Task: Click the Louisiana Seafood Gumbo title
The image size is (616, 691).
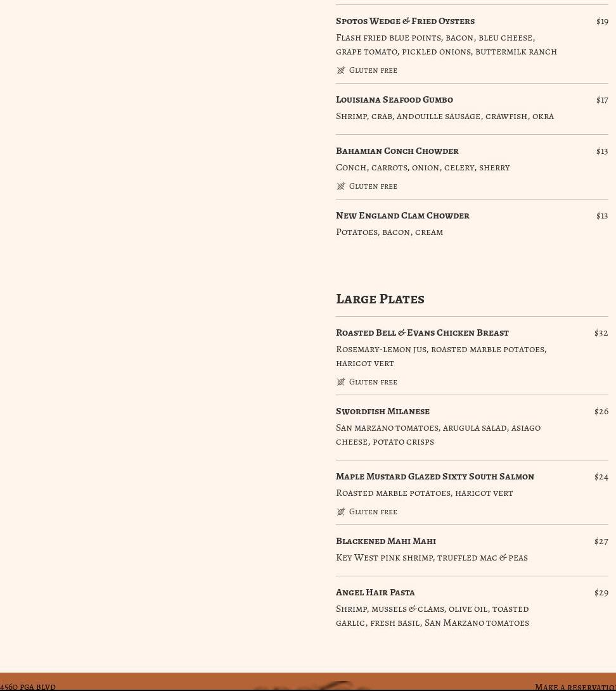Action: (394, 99)
